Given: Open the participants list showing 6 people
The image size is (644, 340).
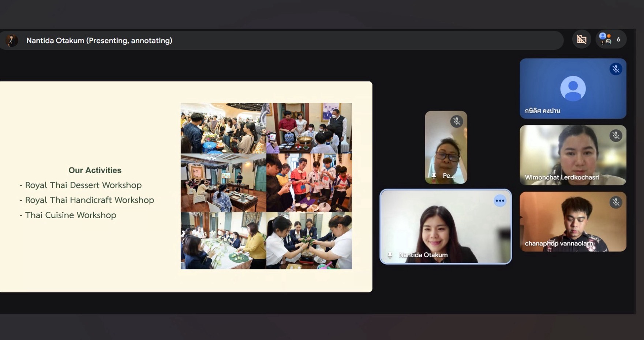Looking at the screenshot, I should pos(611,39).
